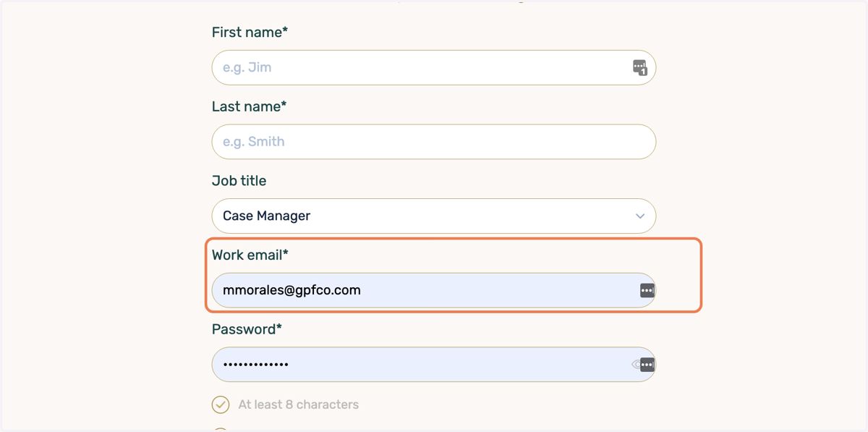Focus the Last name input field
The image size is (868, 432).
click(433, 142)
